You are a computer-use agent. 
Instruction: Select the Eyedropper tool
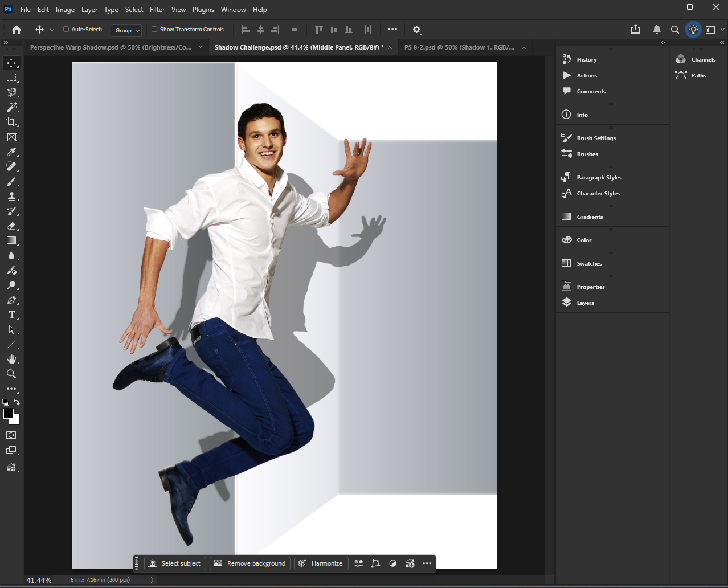pos(11,152)
